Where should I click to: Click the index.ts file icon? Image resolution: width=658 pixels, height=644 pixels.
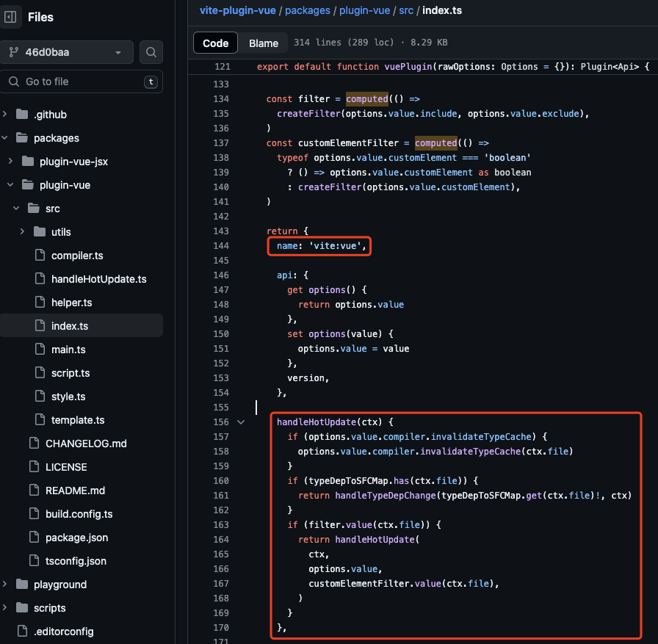[x=40, y=325]
